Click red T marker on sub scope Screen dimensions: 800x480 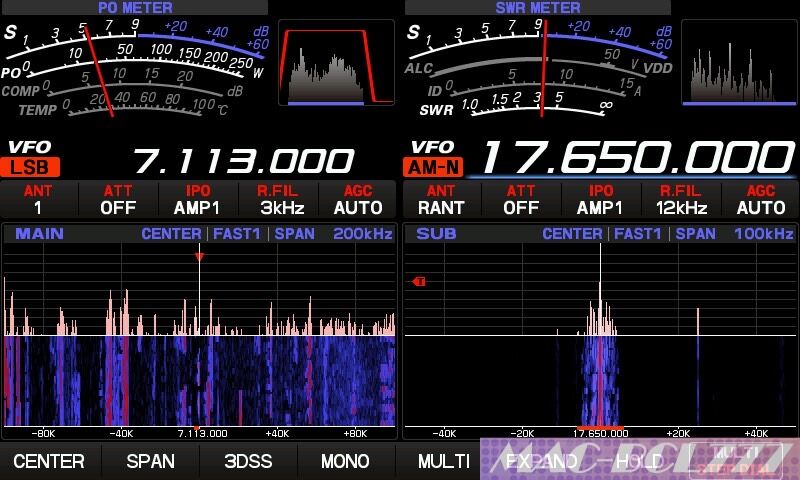419,282
